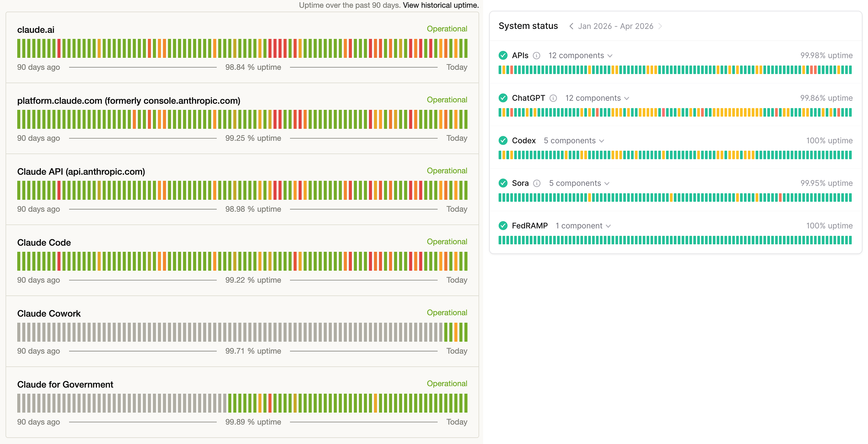Click the info icon next to APIs
Viewport: 868px width, 444px height.
[537, 56]
